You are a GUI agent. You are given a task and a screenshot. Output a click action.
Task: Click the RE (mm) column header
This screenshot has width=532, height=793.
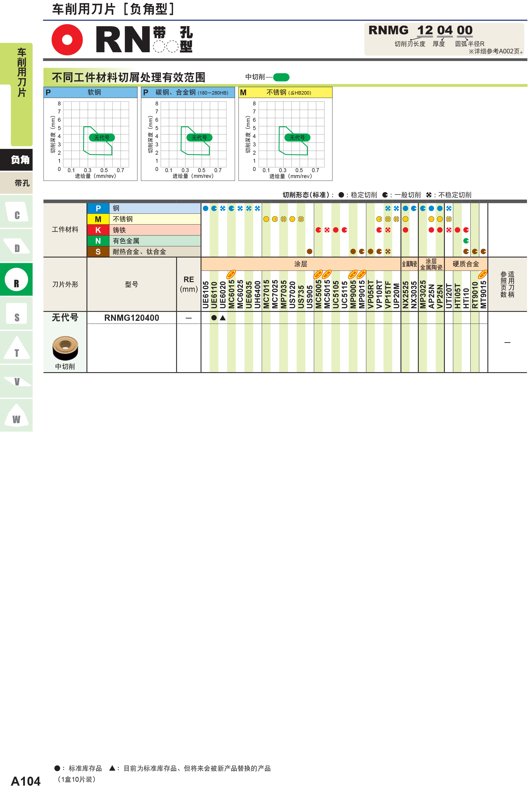[x=189, y=284]
